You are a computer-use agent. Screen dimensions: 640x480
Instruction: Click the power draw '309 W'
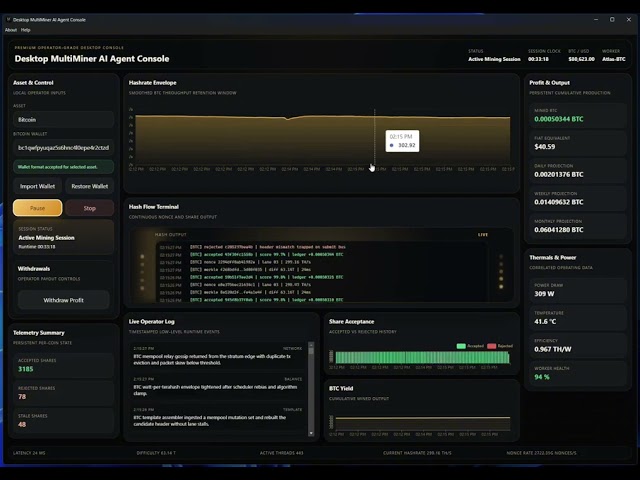544,294
